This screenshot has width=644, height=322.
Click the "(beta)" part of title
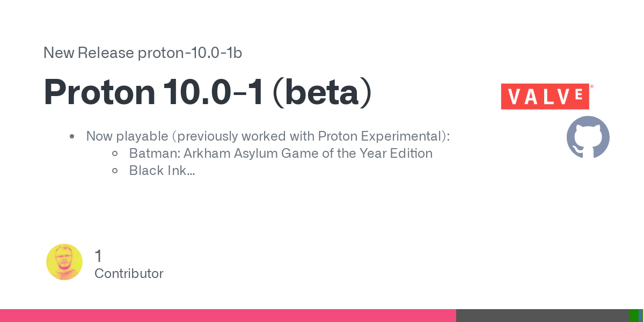(322, 92)
